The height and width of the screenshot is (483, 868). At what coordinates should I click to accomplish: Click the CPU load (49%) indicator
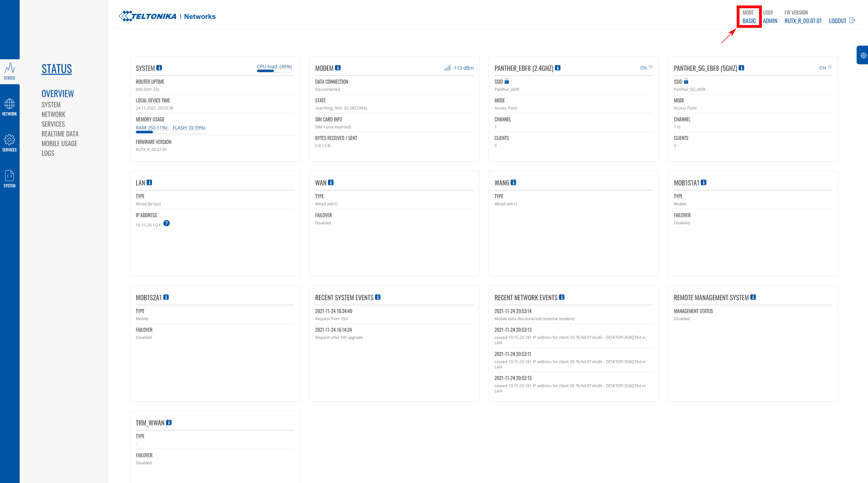(274, 68)
